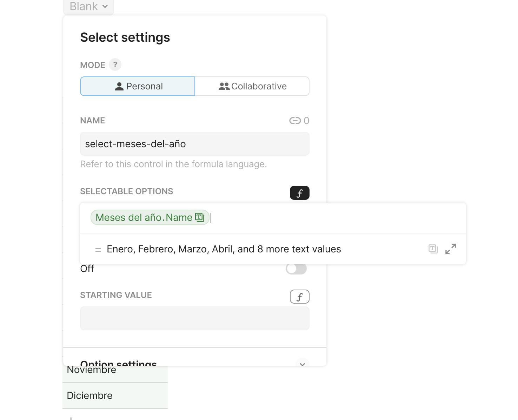Click the MODE help question mark
Screen dimensions: 518x420
[x=115, y=65]
